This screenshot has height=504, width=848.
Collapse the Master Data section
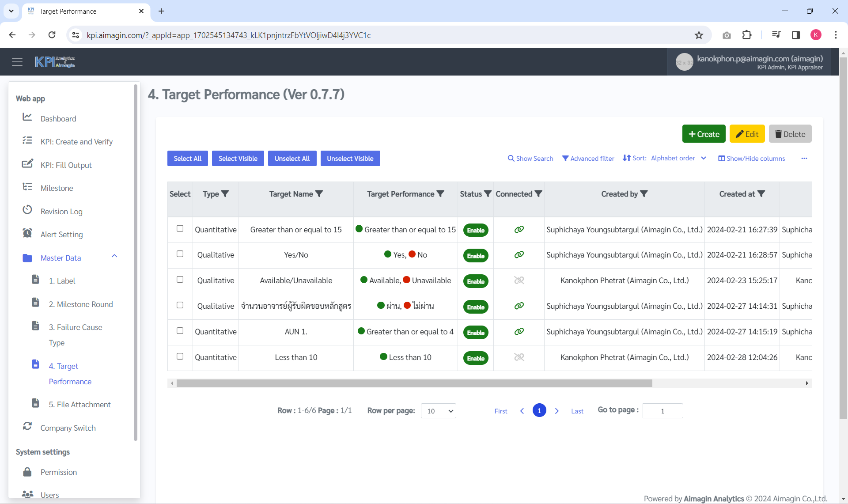tap(114, 256)
